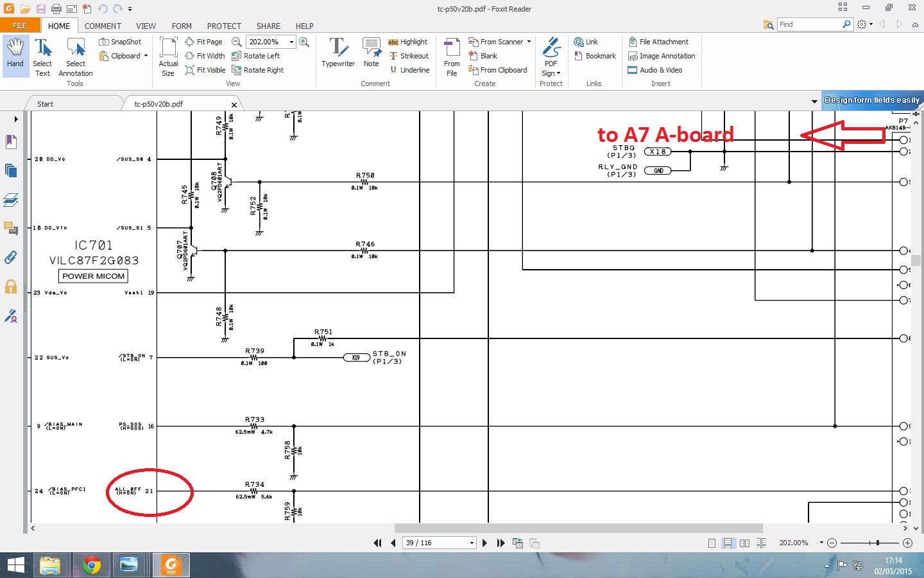The image size is (924, 578).
Task: Open the Bookmarks panel in the sidebar
Action: click(x=11, y=141)
